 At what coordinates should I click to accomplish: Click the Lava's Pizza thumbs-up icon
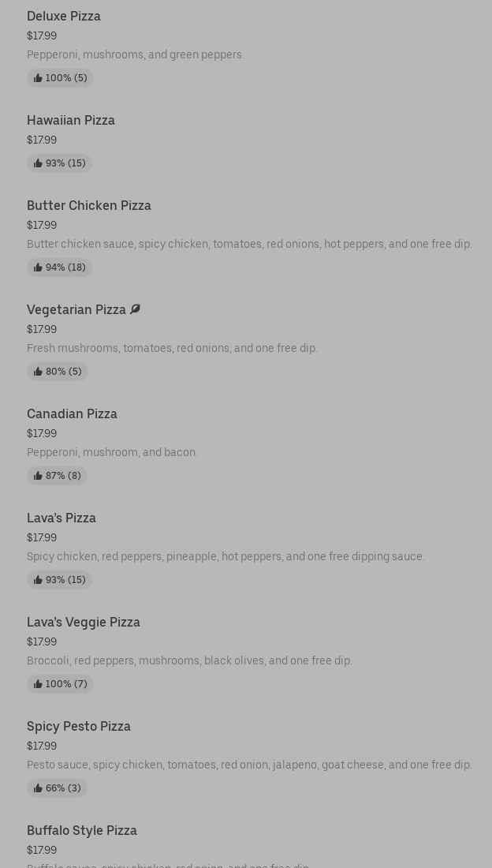click(38, 580)
